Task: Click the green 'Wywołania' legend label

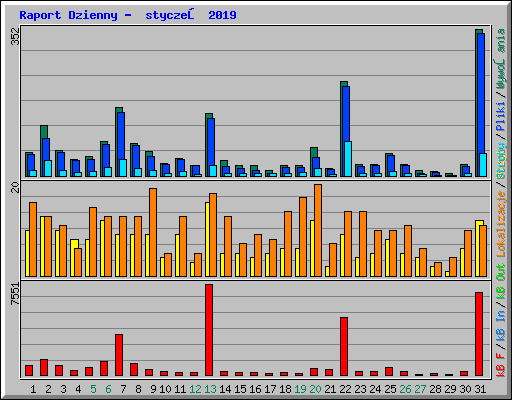Action: pos(501,59)
